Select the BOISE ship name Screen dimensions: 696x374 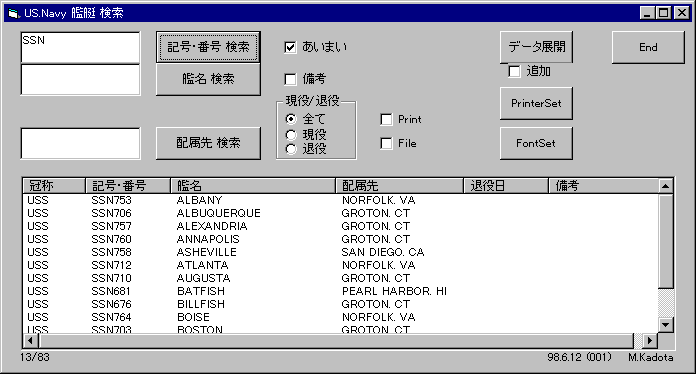click(193, 317)
